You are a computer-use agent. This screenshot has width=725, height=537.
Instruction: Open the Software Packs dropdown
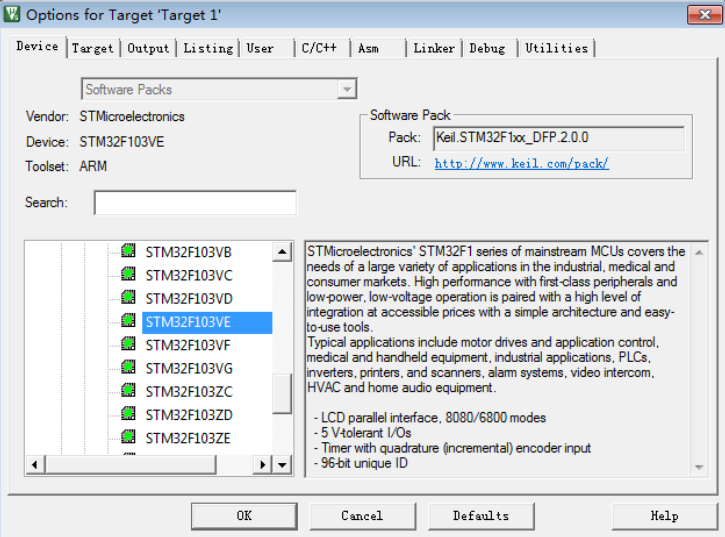pos(346,89)
